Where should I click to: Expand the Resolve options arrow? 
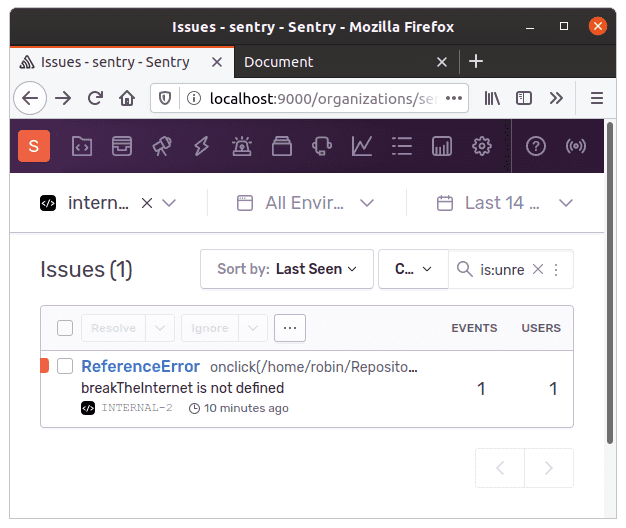pos(160,328)
